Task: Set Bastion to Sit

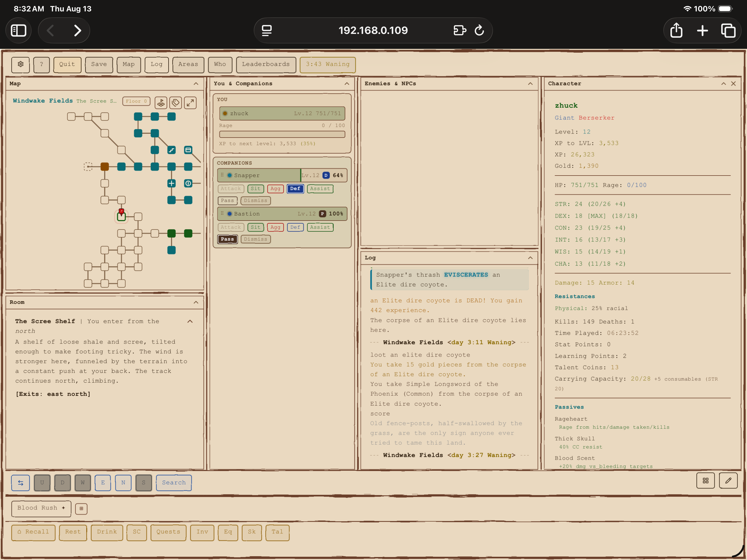Action: point(256,227)
